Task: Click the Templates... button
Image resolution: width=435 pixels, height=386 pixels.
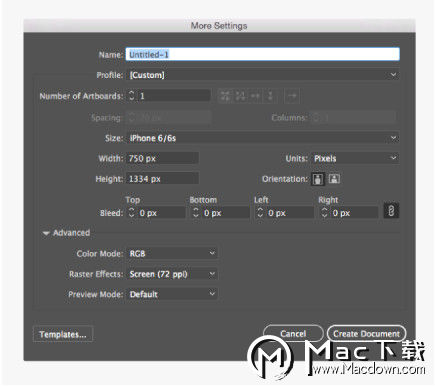Action: [x=63, y=334]
